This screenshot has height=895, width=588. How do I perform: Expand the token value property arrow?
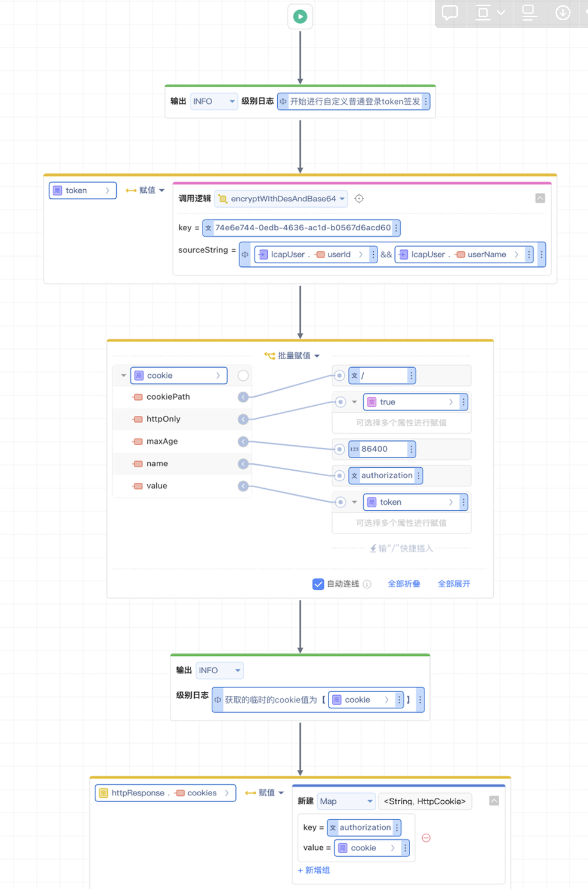pyautogui.click(x=355, y=502)
